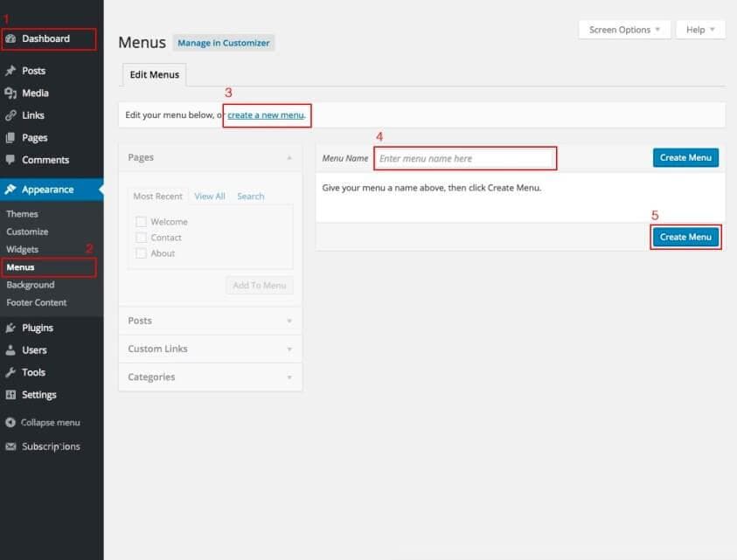The height and width of the screenshot is (560, 737).
Task: Open Media via its sidebar icon
Action: click(10, 93)
